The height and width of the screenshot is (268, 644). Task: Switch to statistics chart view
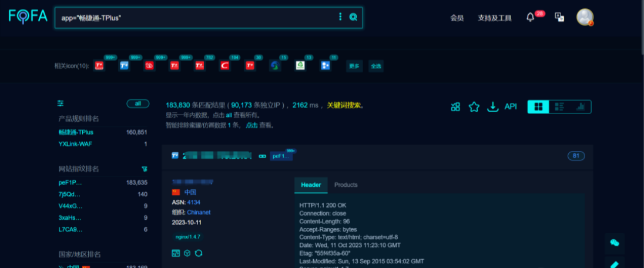(581, 107)
